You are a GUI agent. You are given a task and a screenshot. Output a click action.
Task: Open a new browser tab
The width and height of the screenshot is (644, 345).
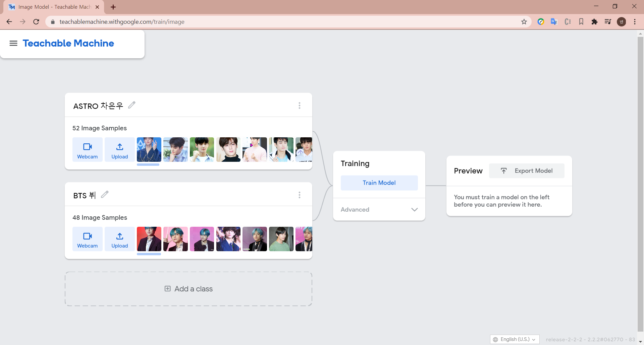pyautogui.click(x=113, y=7)
